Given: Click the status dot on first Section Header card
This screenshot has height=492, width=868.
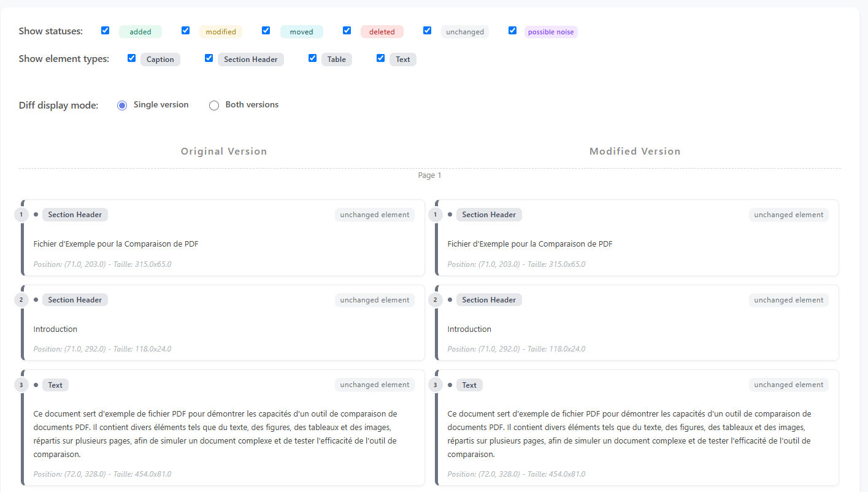Looking at the screenshot, I should coord(35,214).
